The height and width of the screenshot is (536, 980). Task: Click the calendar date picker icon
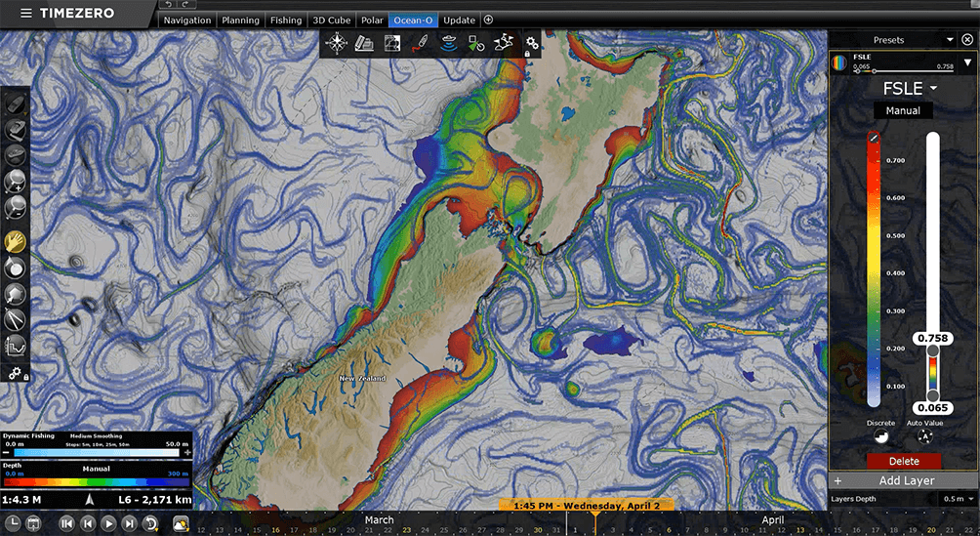tap(32, 524)
